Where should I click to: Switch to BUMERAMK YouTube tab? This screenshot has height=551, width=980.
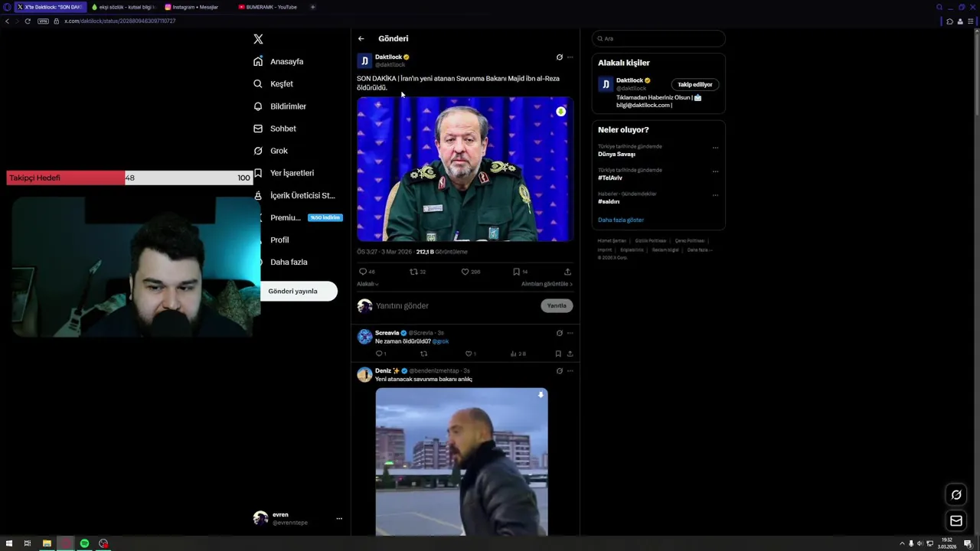point(269,7)
